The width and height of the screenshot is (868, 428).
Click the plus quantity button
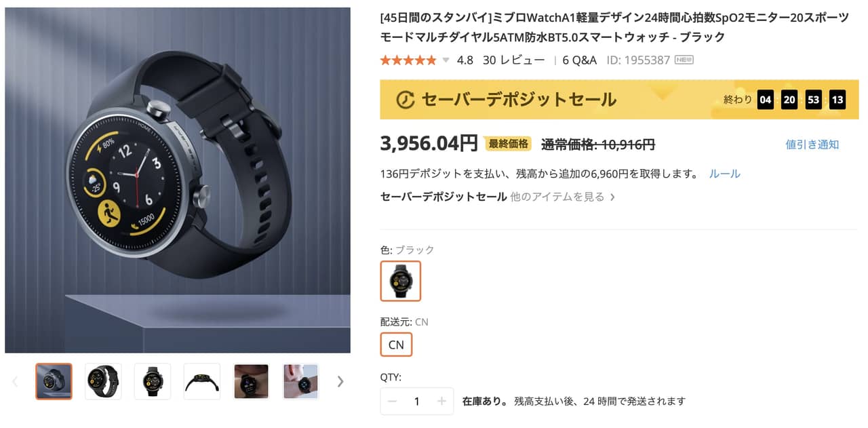pyautogui.click(x=441, y=402)
